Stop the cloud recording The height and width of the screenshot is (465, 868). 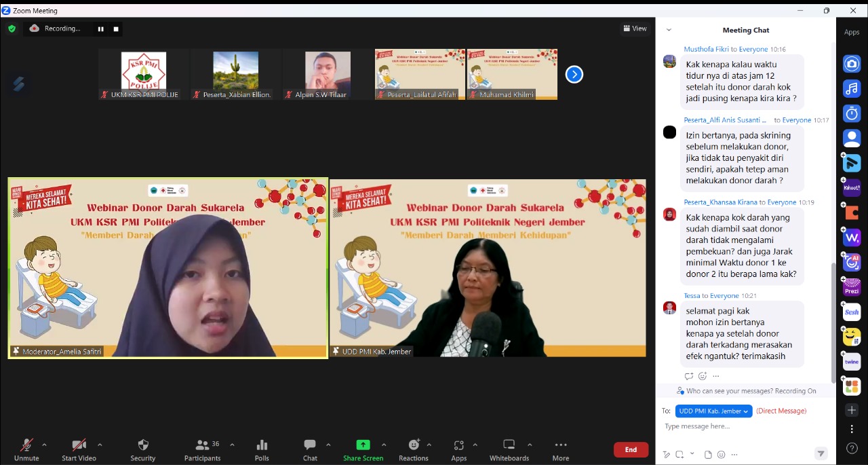pos(115,29)
